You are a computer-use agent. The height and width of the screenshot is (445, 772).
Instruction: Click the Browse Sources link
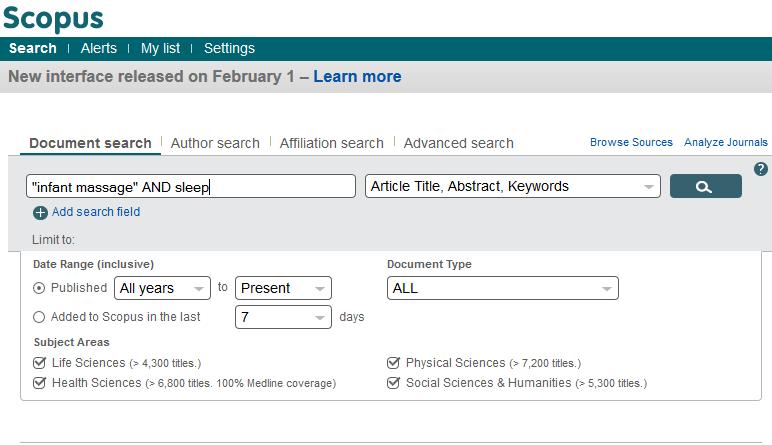pyautogui.click(x=631, y=142)
